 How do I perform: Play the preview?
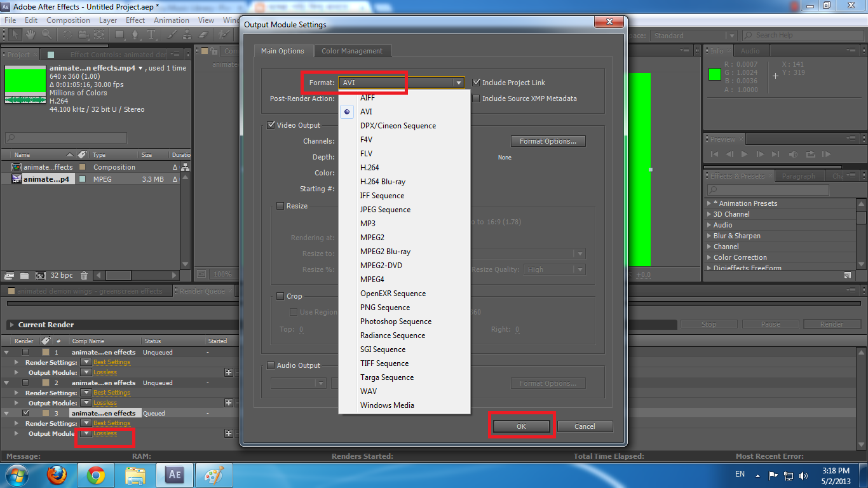[x=744, y=154]
